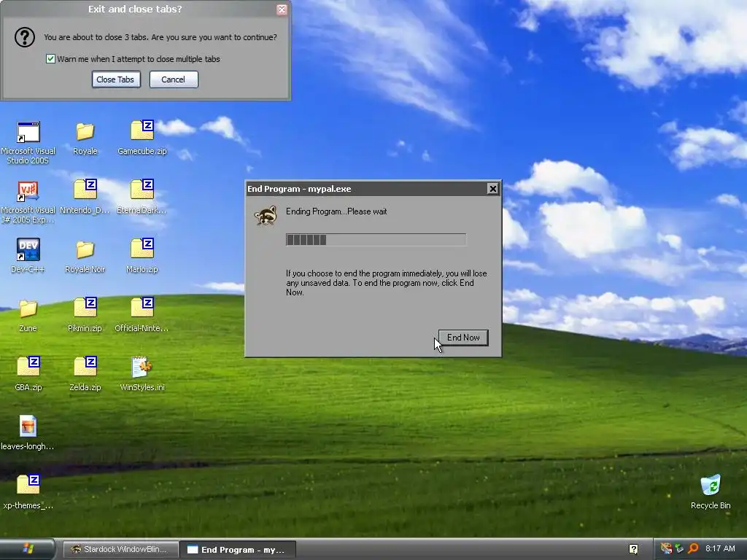747x560 pixels.
Task: Select the WinStyles.ini file icon
Action: 142,367
